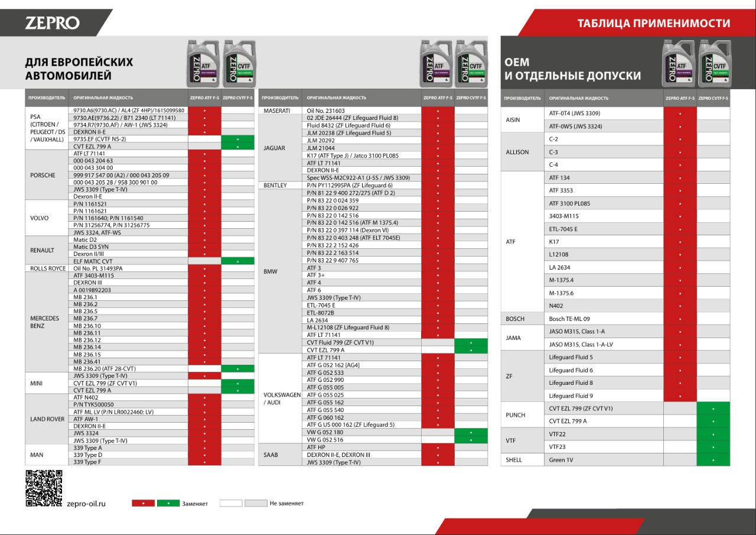Click the "ZEPRO CVTF F-S" column header in OEM table
This screenshot has height=535, width=756.
click(x=713, y=98)
